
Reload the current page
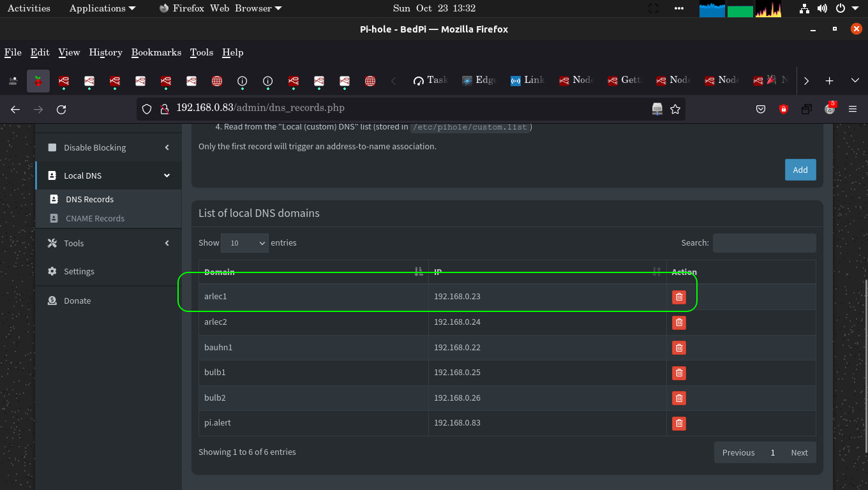[x=61, y=109]
